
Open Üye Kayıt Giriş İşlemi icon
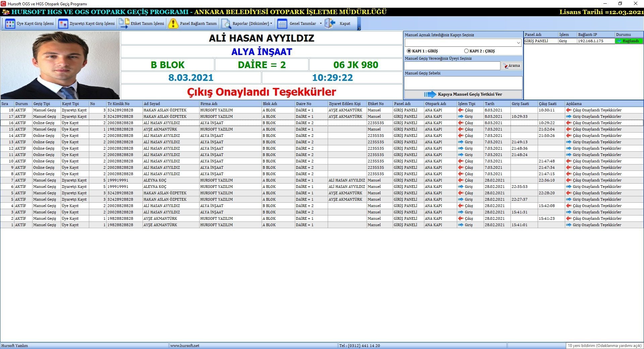click(10, 24)
